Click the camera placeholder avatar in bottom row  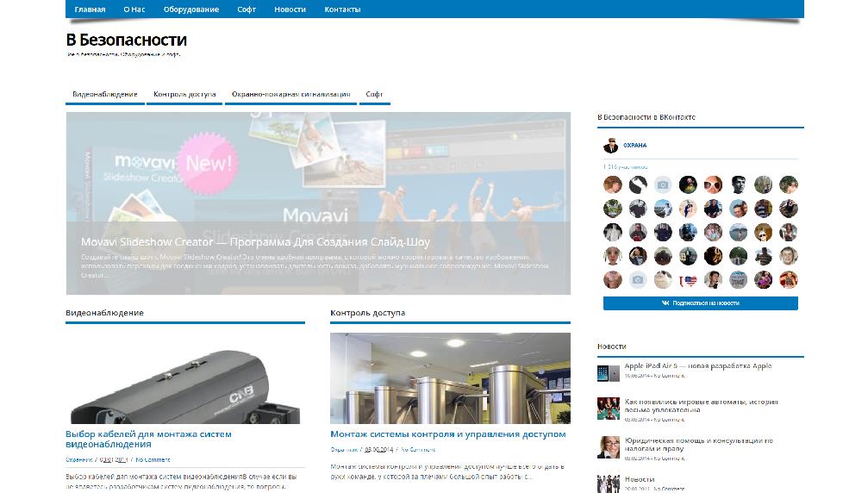pyautogui.click(x=638, y=280)
